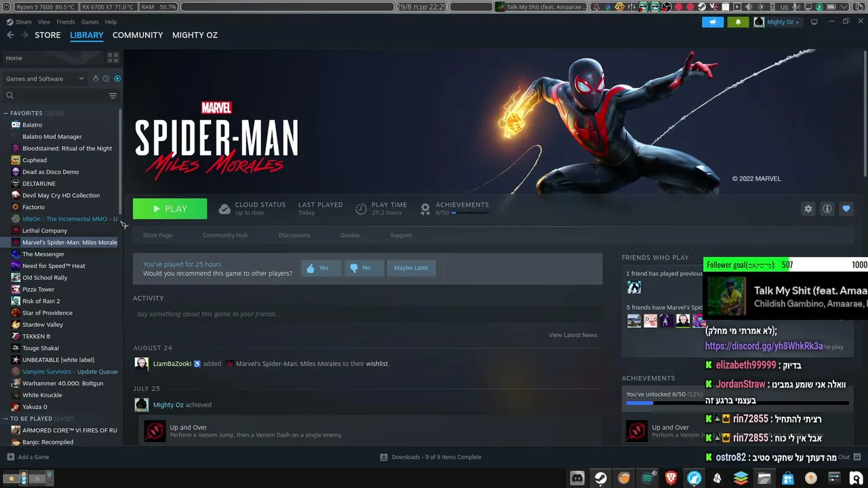Open LiamBaZooki's profile link

[x=172, y=364]
